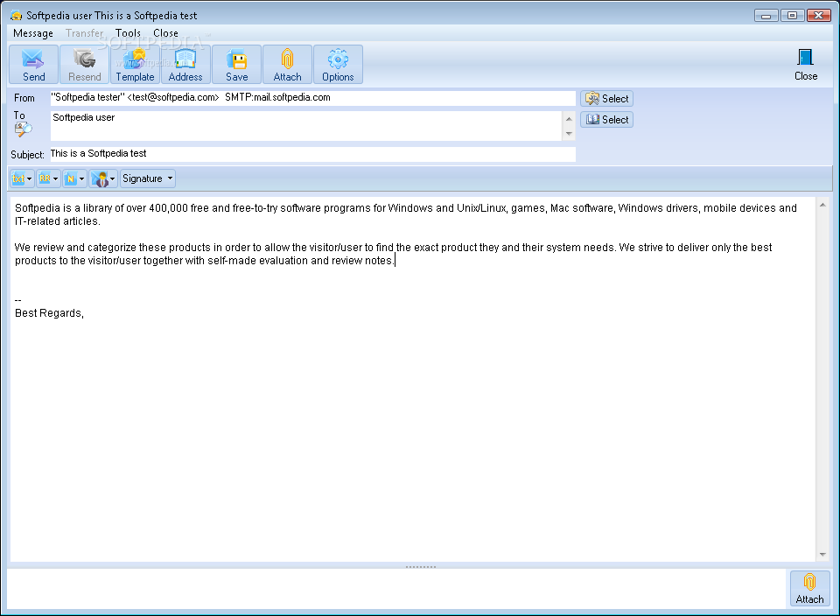
Task: Click message body scrollbar down arrow
Action: [x=822, y=555]
